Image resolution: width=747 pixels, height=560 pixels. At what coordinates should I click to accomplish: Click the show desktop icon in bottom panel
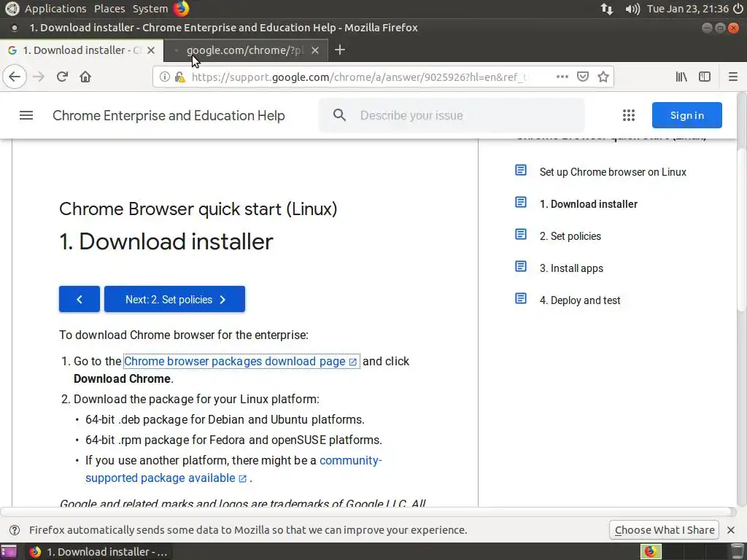coord(9,551)
